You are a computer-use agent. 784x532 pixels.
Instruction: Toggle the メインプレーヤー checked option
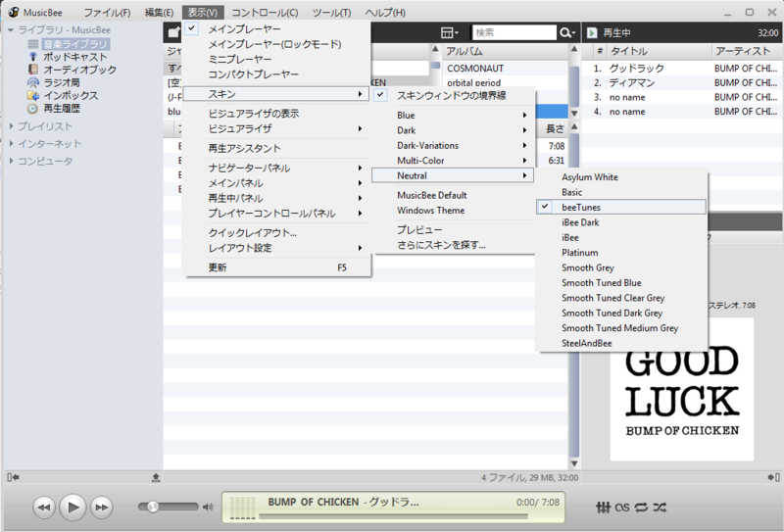[x=276, y=29]
